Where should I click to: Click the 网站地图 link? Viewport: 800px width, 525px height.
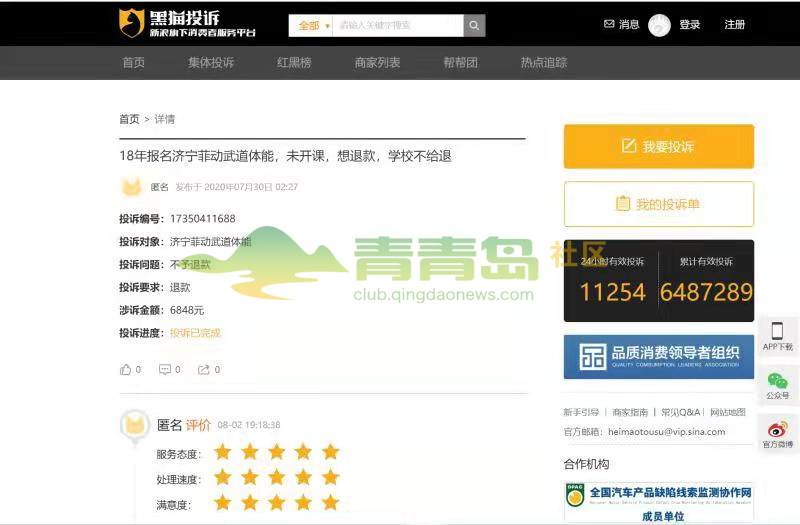point(728,412)
